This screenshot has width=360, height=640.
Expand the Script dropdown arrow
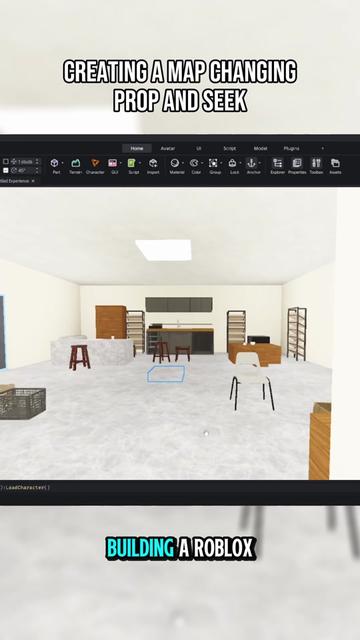click(x=140, y=163)
